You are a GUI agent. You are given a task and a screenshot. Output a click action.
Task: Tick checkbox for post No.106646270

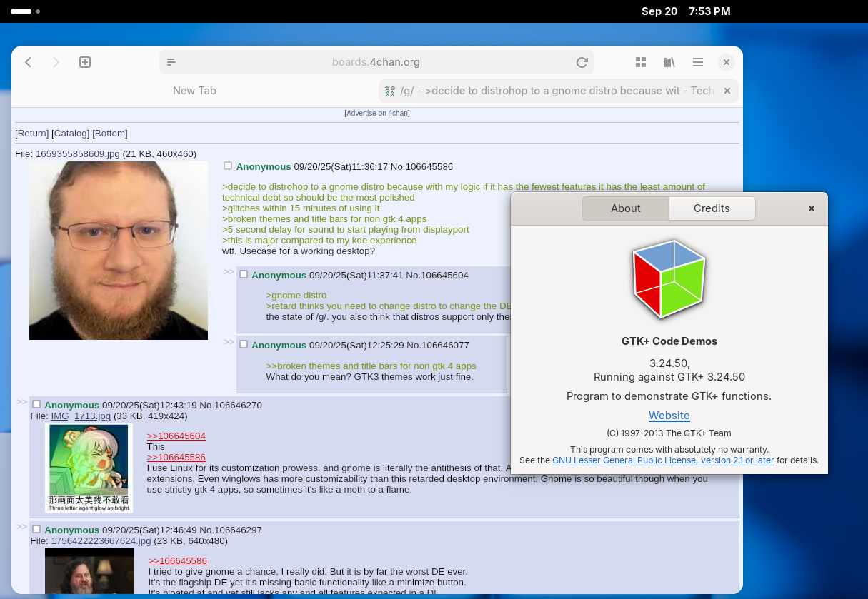point(36,404)
